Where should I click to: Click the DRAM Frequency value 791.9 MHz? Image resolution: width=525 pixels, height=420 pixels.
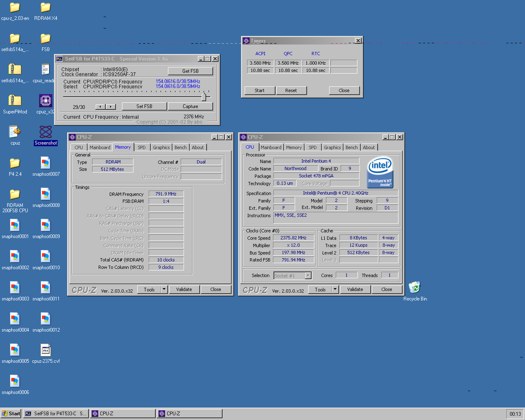click(166, 194)
